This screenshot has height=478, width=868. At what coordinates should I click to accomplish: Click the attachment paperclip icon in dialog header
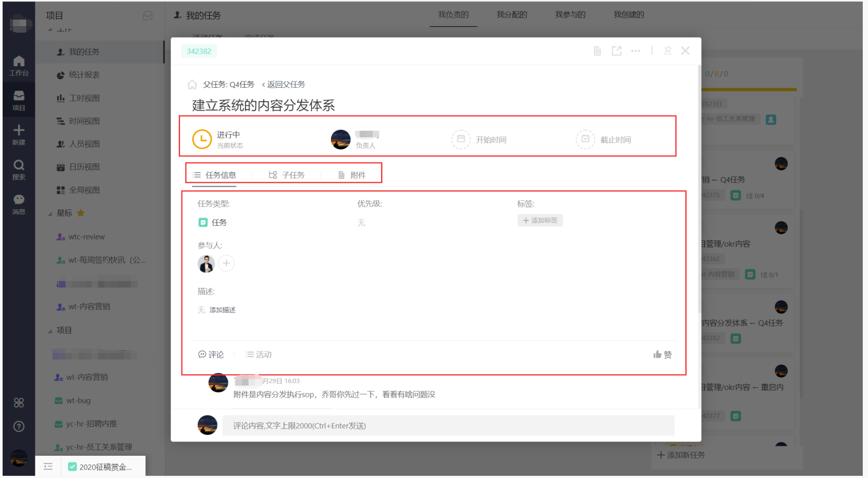coord(597,51)
